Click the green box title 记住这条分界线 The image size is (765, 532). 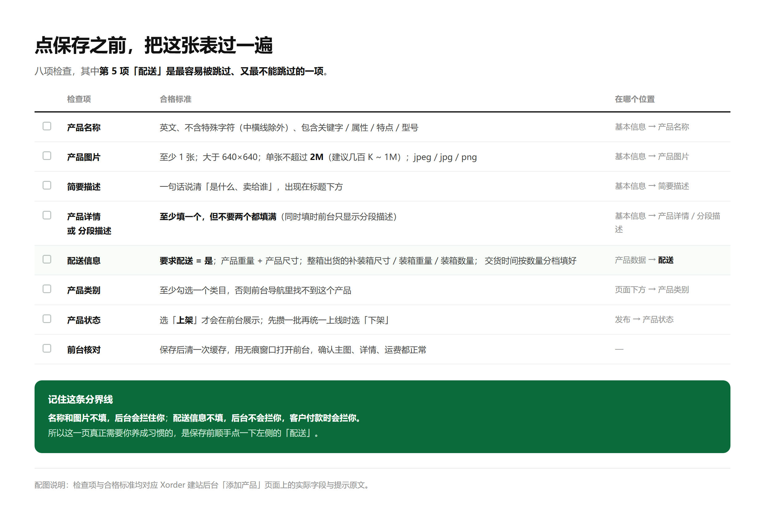(x=80, y=399)
